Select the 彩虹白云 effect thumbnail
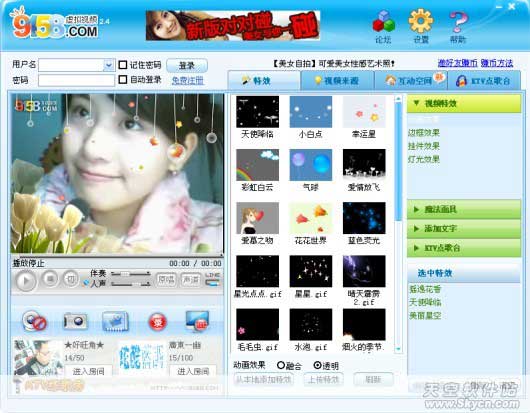 (x=257, y=165)
